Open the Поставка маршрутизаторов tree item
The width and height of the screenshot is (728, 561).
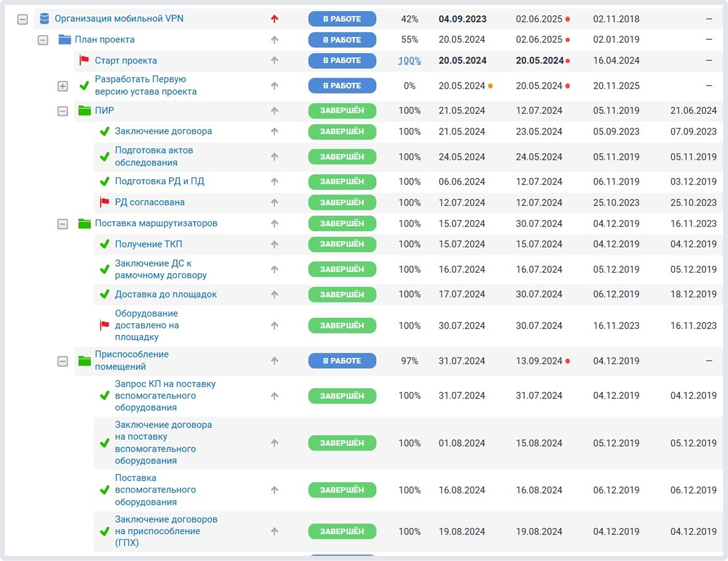156,223
